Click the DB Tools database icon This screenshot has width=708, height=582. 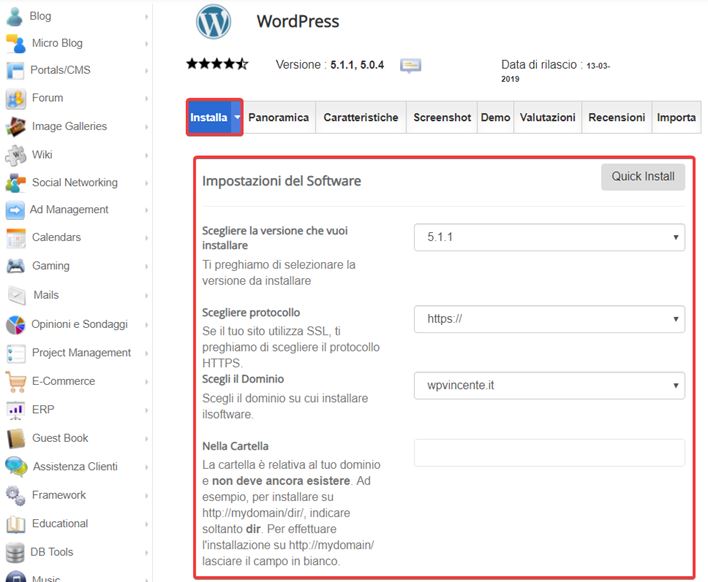coord(15,553)
